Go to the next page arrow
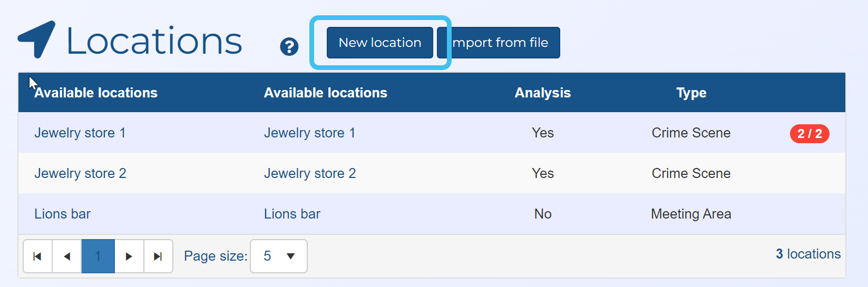This screenshot has height=287, width=868. click(x=129, y=256)
